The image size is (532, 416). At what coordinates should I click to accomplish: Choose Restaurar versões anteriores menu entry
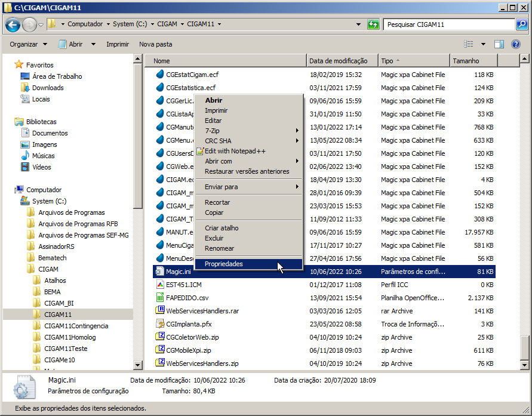click(x=250, y=171)
